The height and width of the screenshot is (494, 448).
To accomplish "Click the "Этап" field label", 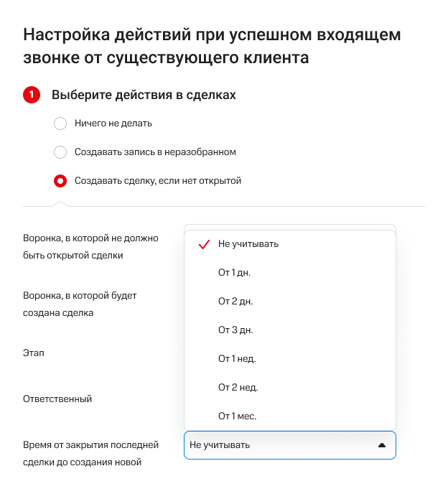I will tap(34, 353).
